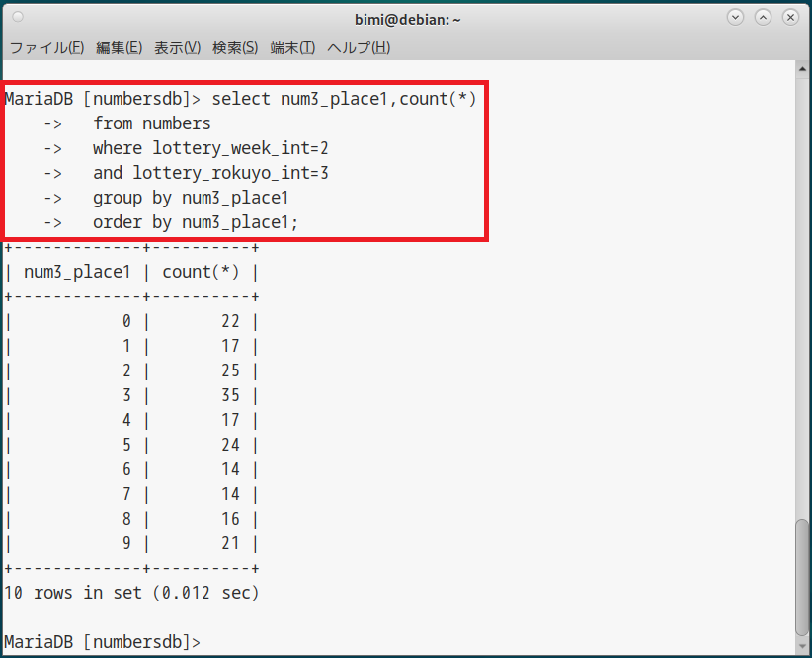Click the "10 rows in set" result line
This screenshot has width=812, height=658.
[131, 593]
